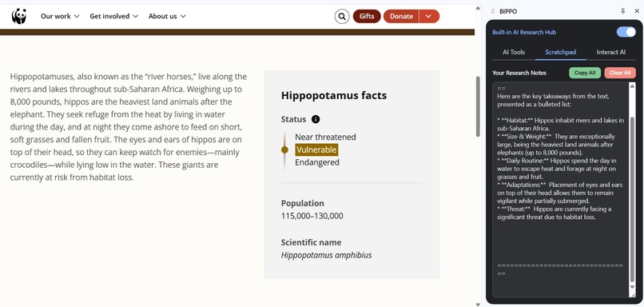Click Copy All research notes
Viewport: 644px width, 307px height.
point(585,73)
